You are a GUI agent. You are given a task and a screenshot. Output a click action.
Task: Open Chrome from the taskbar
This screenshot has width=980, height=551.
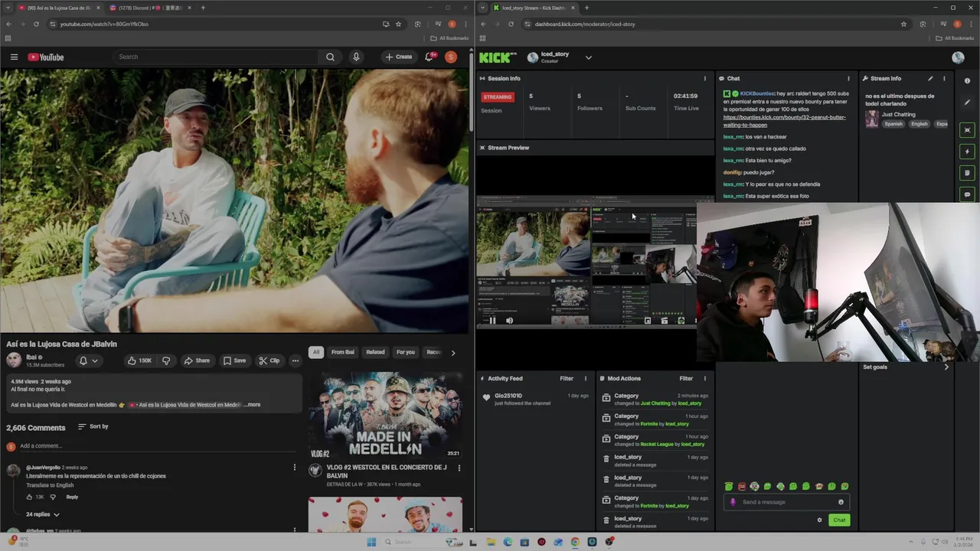coord(575,542)
